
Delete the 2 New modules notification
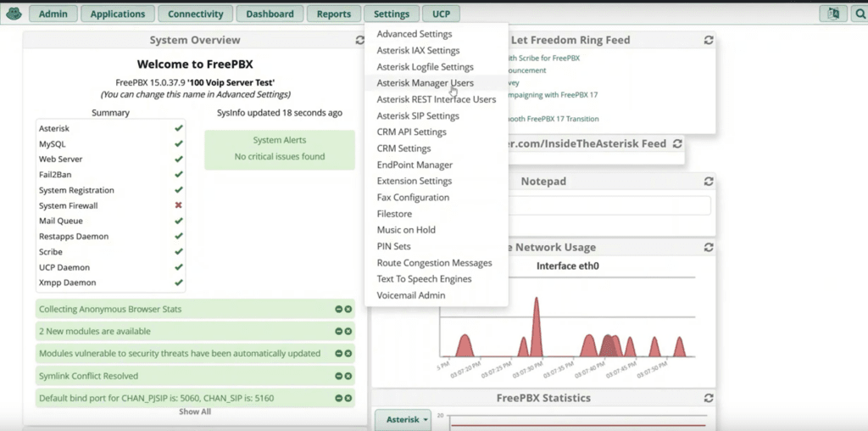pos(348,332)
